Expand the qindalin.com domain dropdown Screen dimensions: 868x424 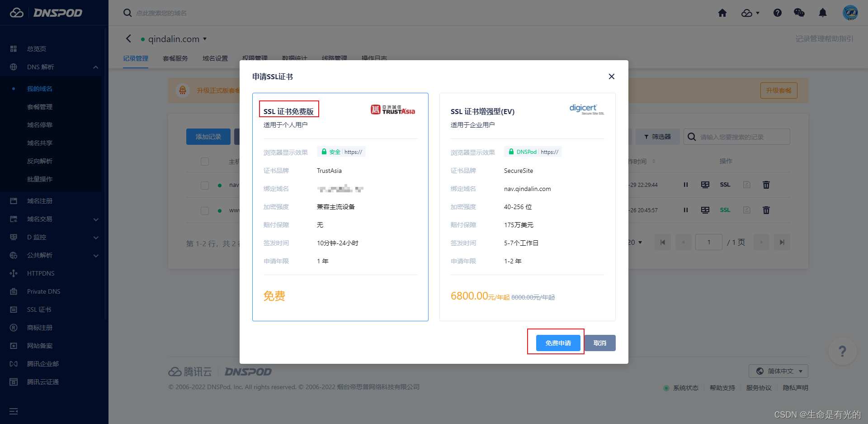pyautogui.click(x=205, y=39)
